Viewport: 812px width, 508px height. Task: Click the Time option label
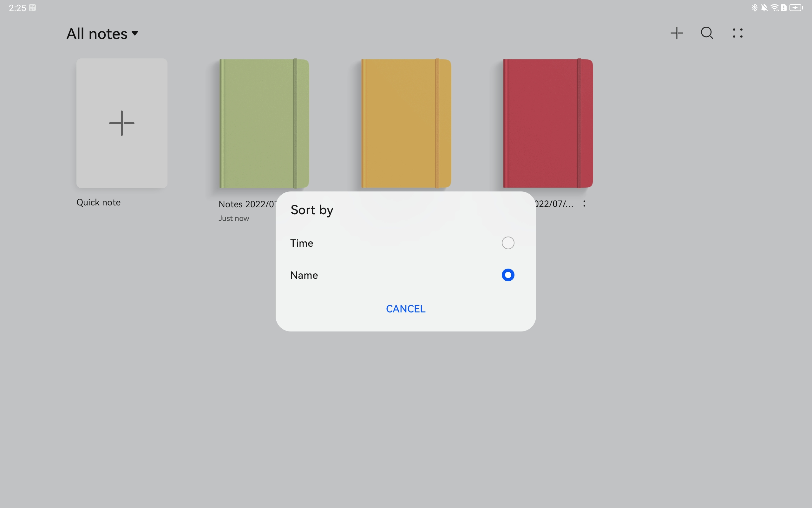pyautogui.click(x=302, y=243)
